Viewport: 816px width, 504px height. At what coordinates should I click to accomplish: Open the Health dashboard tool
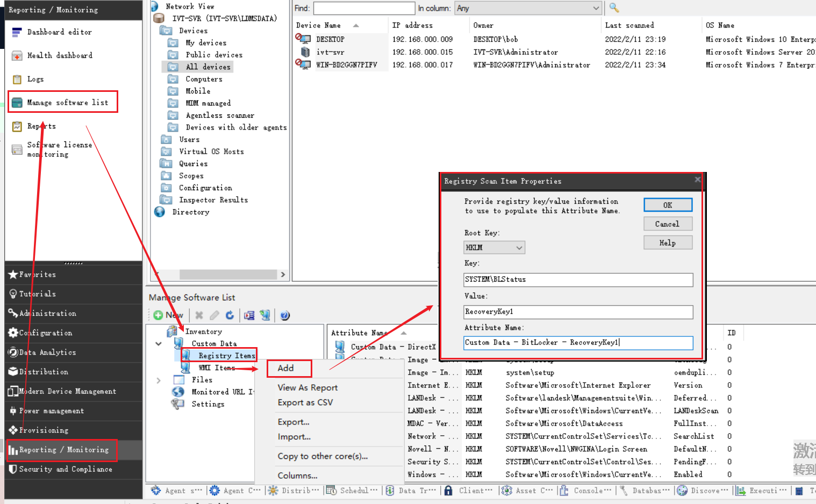(59, 55)
